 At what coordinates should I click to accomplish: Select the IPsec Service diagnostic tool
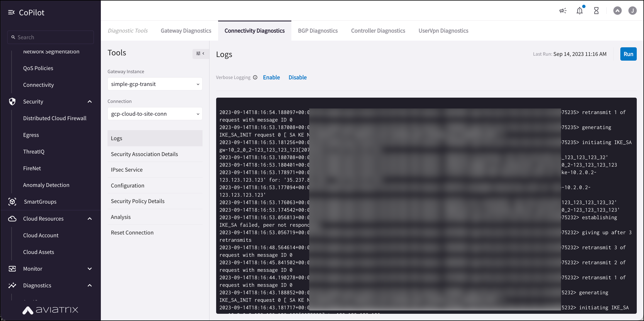126,169
